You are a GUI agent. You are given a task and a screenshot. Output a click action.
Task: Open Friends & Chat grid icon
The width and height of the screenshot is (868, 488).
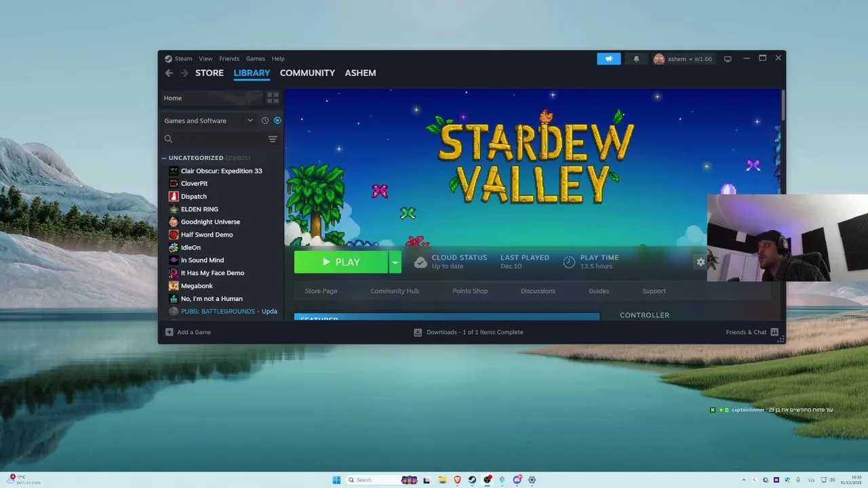774,332
